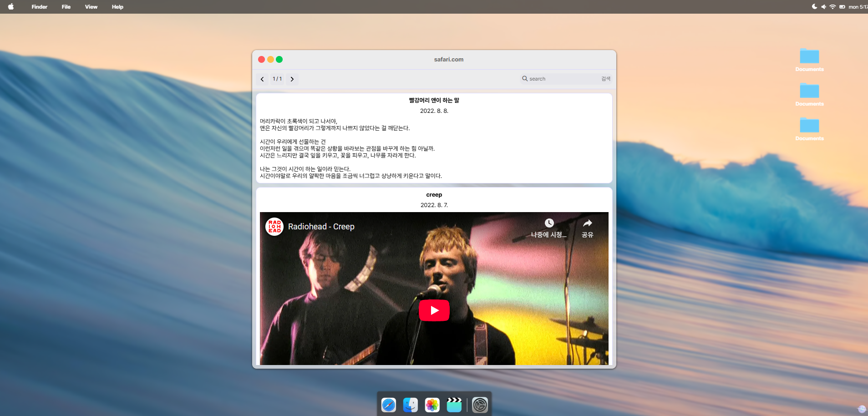Click the Watch Later clock icon
This screenshot has height=416, width=868.
(549, 223)
